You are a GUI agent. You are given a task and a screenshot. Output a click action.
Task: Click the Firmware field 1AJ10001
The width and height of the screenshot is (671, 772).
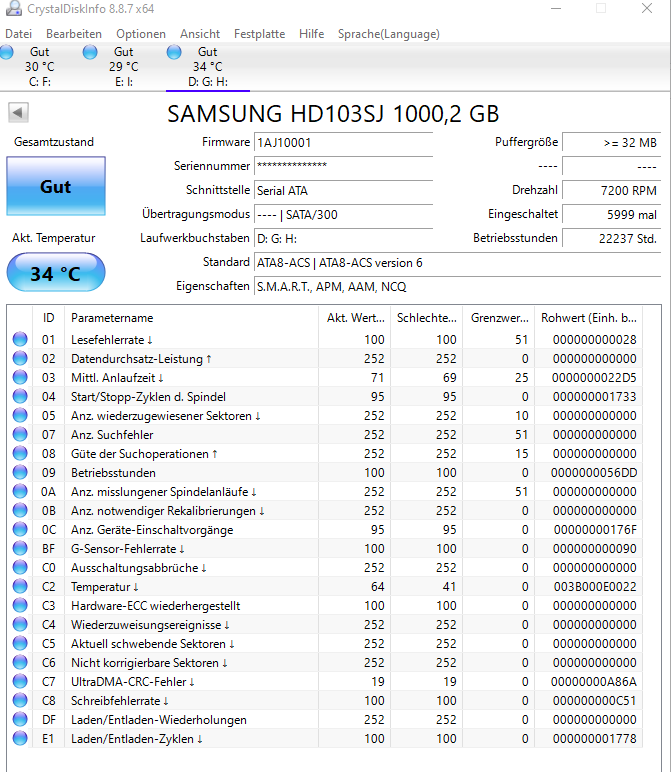[x=344, y=143]
